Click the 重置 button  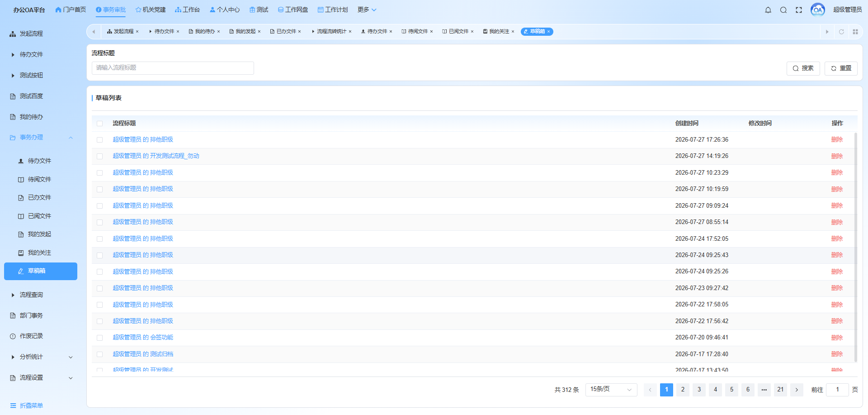click(x=841, y=68)
